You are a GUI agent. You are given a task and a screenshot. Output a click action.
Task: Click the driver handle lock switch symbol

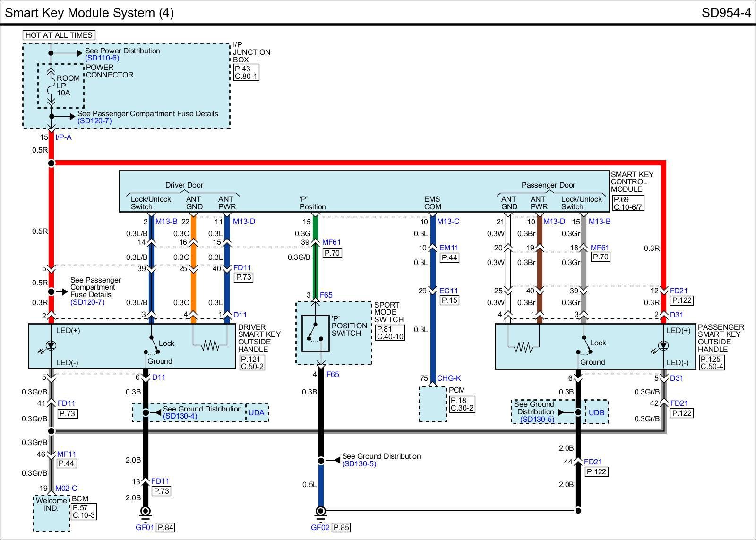[x=151, y=345]
